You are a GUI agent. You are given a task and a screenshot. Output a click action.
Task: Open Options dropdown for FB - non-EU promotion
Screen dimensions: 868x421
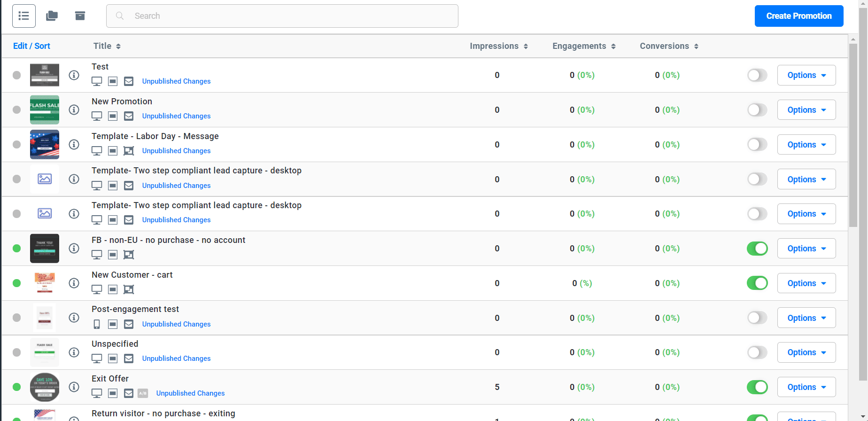[x=806, y=249]
